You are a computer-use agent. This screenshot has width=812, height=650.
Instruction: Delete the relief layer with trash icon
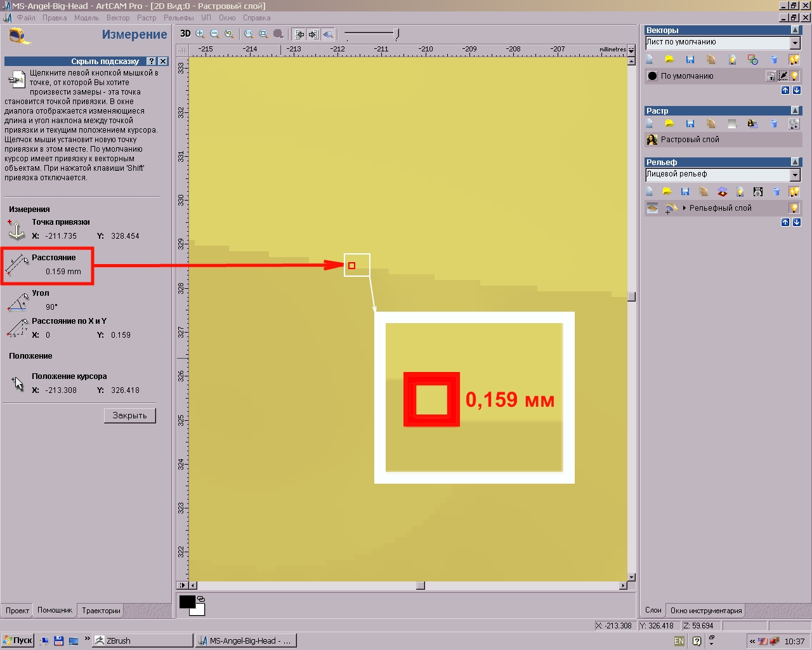coord(776,192)
